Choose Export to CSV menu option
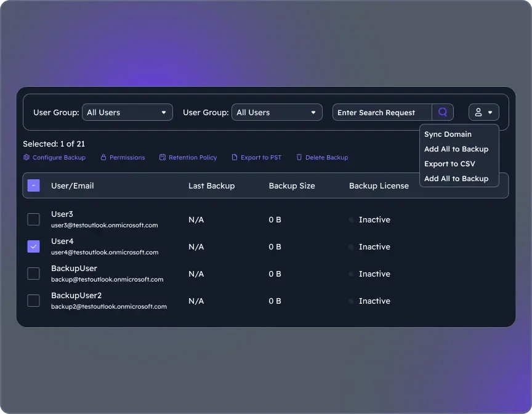The width and height of the screenshot is (532, 414). [x=449, y=164]
